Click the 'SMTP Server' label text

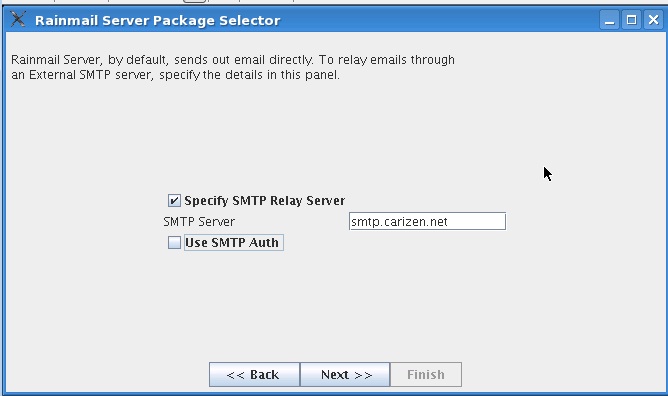199,222
